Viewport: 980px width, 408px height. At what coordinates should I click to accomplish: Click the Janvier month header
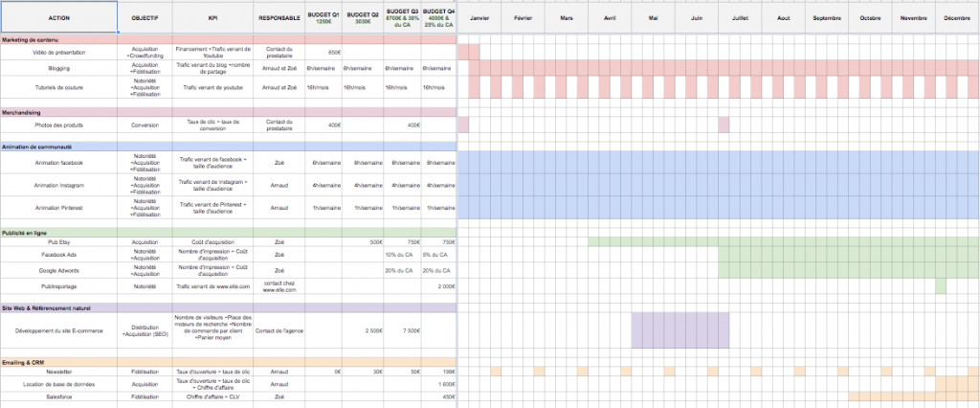(480, 18)
